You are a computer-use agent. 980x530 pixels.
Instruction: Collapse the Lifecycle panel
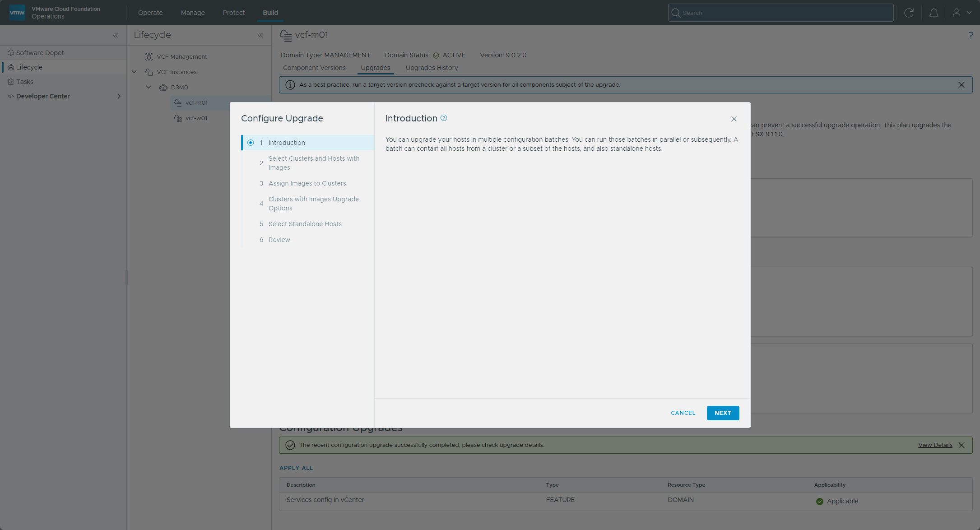[x=260, y=35]
